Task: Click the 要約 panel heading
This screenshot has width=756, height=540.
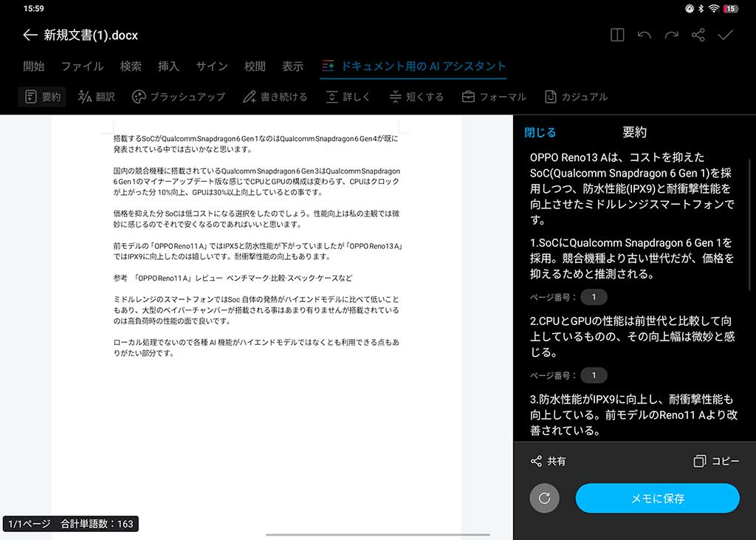Action: tap(634, 132)
